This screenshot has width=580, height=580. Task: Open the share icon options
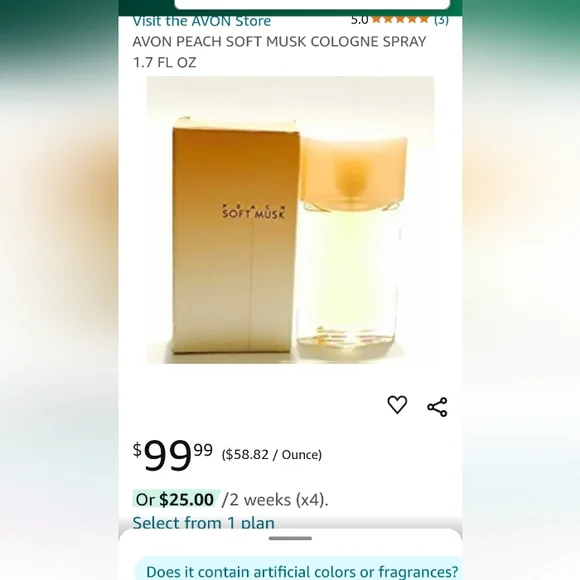click(437, 407)
